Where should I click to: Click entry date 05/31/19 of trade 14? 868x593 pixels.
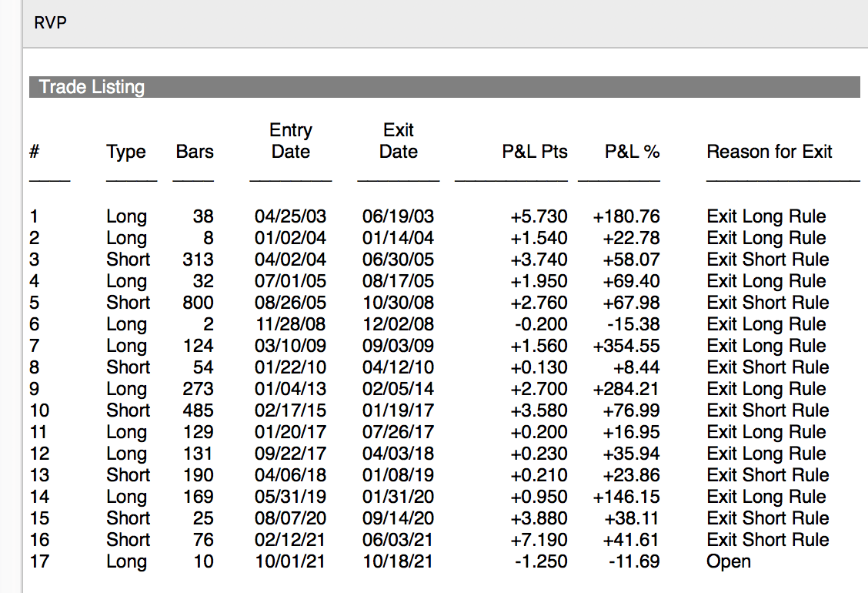tap(290, 497)
